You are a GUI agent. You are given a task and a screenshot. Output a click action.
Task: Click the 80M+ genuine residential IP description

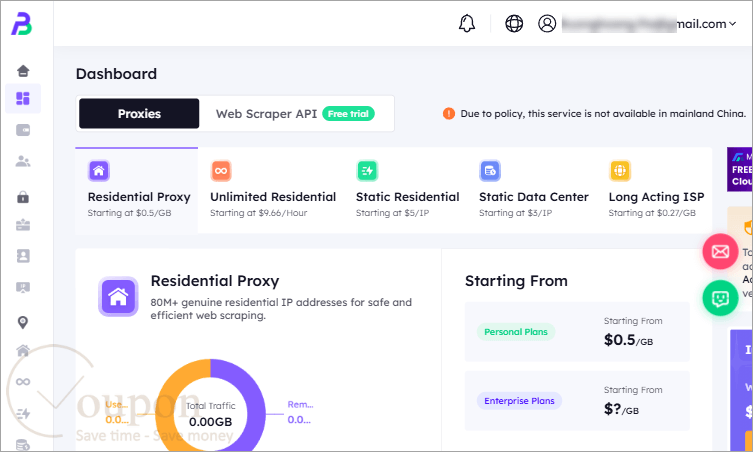click(x=281, y=309)
